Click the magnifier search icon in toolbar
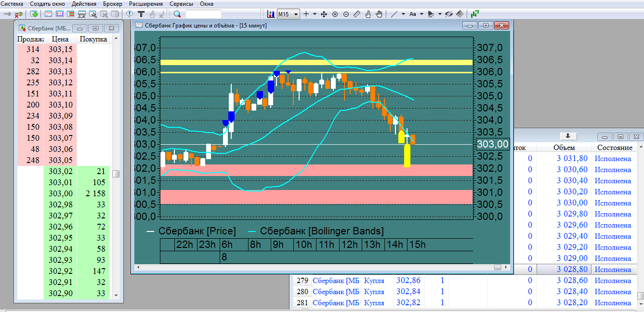Screen dimensions: 644x312 [177, 14]
